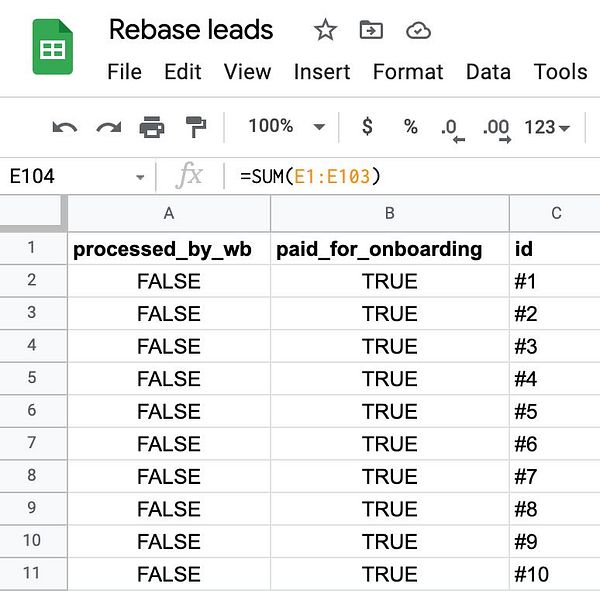Viewport: 600px width, 591px height.
Task: Check the cloud save status icon
Action: [418, 30]
